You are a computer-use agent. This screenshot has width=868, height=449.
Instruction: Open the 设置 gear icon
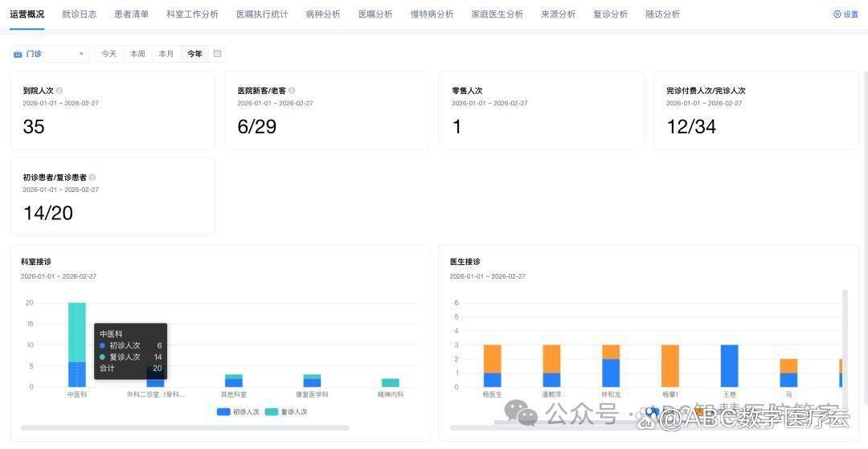click(x=837, y=14)
